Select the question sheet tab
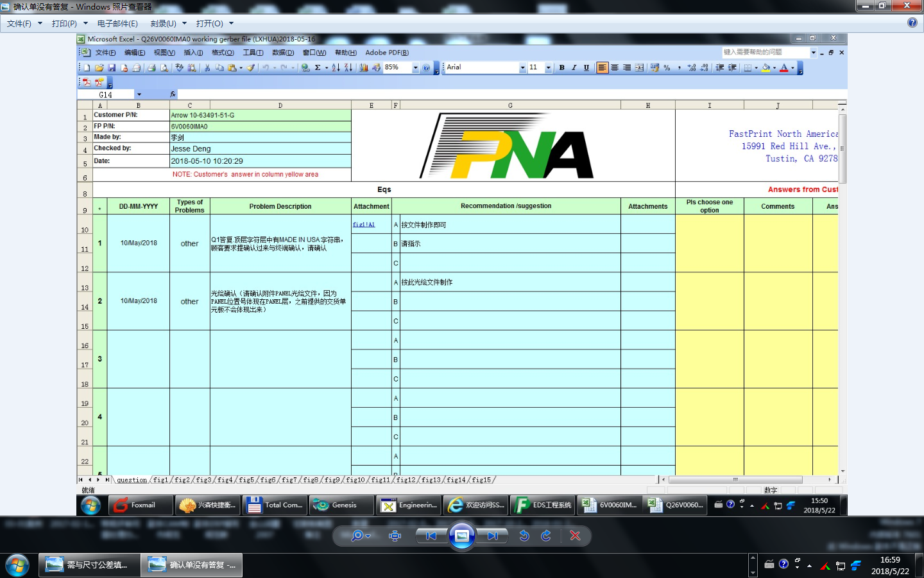 [x=132, y=480]
